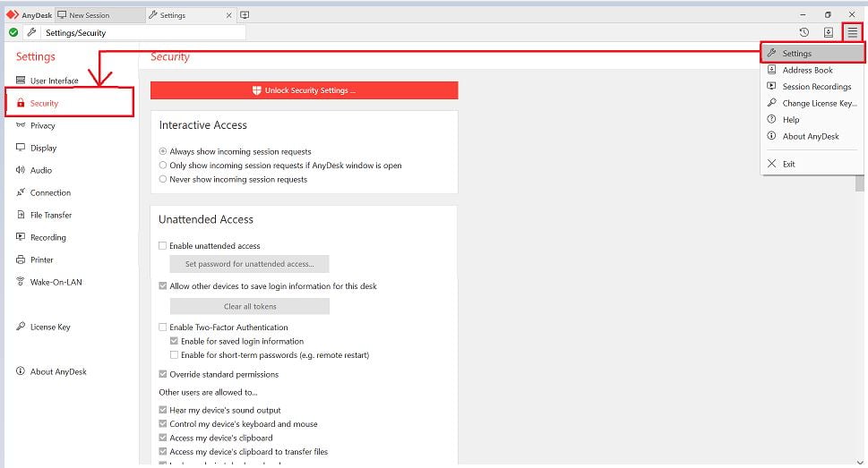868x468 pixels.
Task: Click the Exit X icon in menu
Action: [771, 164]
